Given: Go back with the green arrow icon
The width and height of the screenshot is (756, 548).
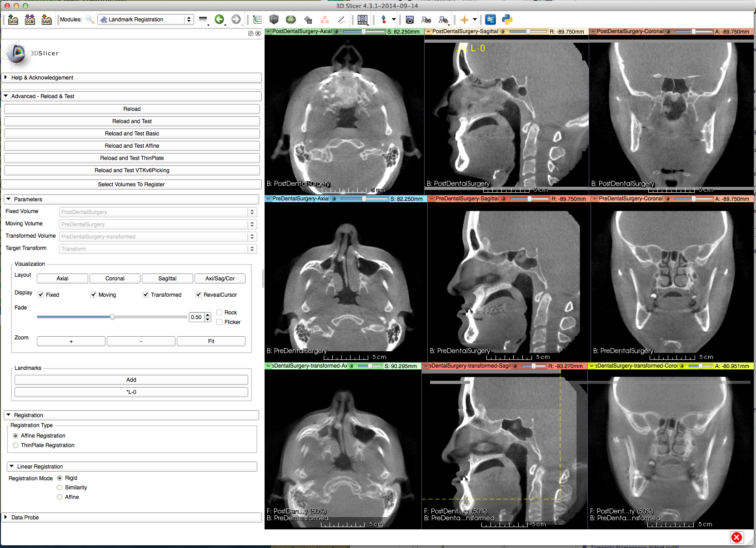Looking at the screenshot, I should pos(219,20).
